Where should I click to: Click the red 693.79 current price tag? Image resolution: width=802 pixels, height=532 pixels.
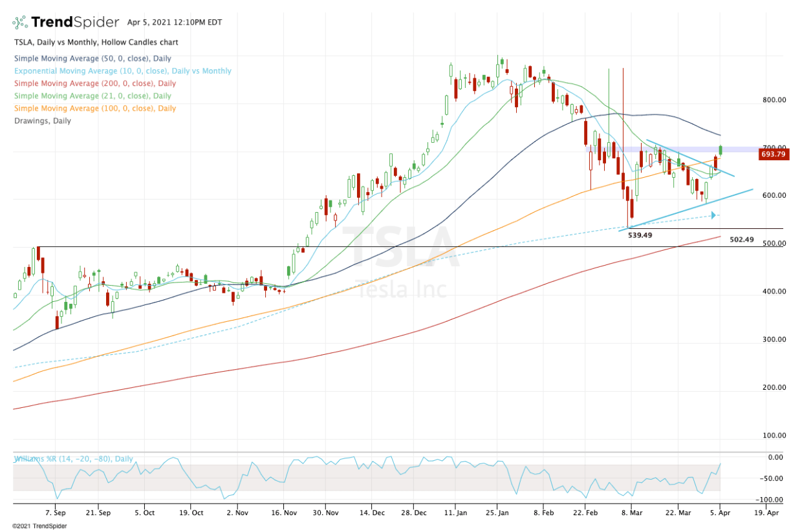click(x=774, y=154)
